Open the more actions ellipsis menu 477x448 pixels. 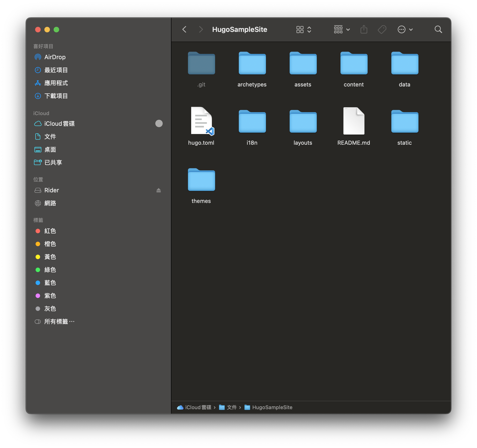click(x=405, y=30)
